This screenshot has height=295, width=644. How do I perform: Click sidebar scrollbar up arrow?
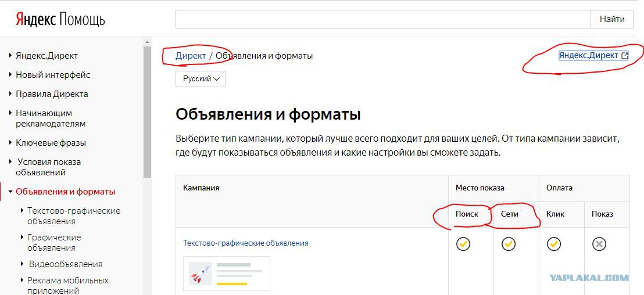(x=147, y=41)
